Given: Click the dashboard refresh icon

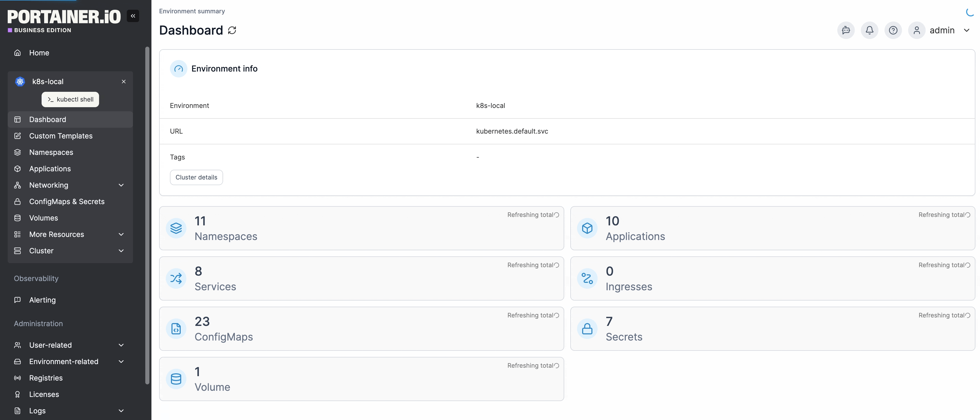Looking at the screenshot, I should (232, 31).
